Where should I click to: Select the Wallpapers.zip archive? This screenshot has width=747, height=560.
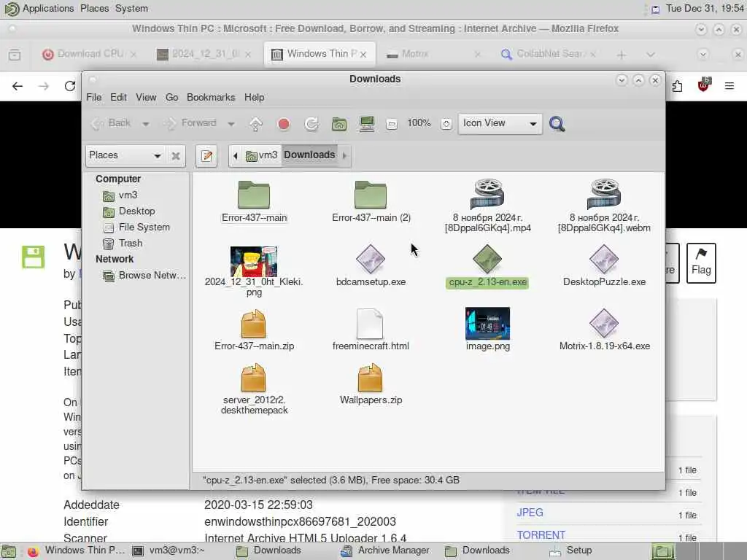[371, 384]
